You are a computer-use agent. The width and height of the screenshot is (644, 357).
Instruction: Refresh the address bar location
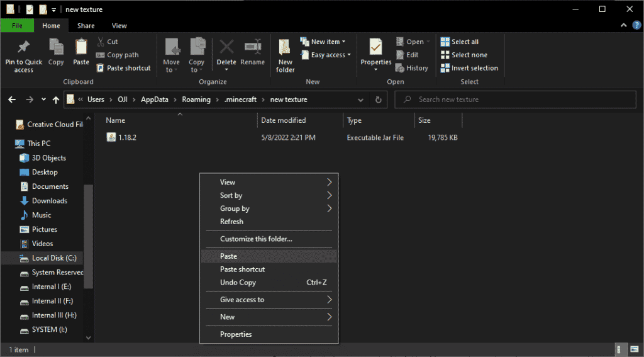point(378,99)
